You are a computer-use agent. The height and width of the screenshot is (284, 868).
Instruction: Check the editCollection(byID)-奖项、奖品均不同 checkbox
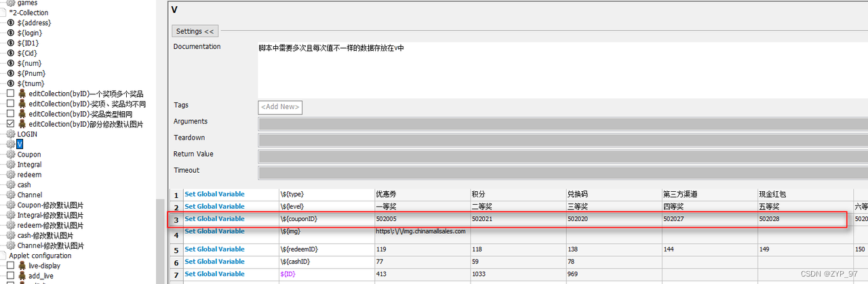[10, 104]
